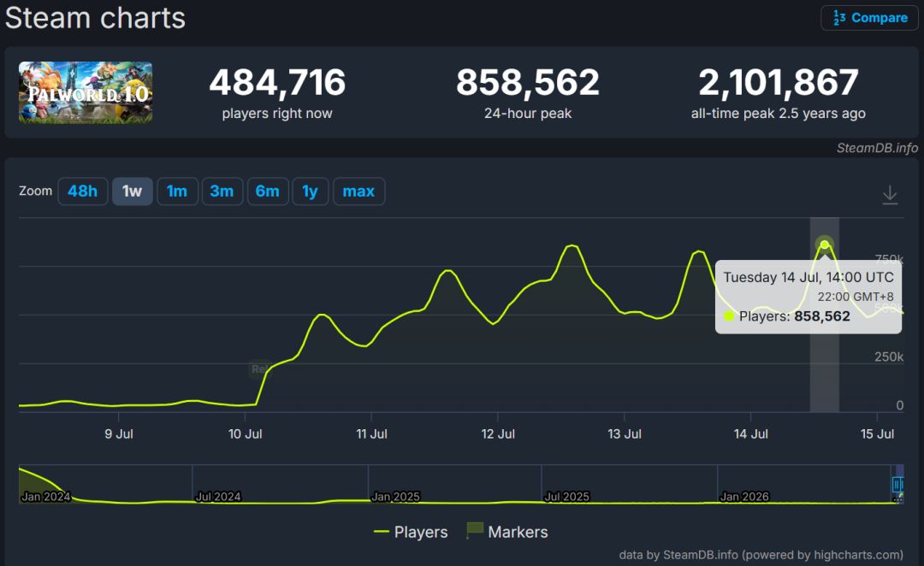Image resolution: width=924 pixels, height=566 pixels.
Task: Open the Palworld 1.0 game thumbnail
Action: click(x=86, y=92)
